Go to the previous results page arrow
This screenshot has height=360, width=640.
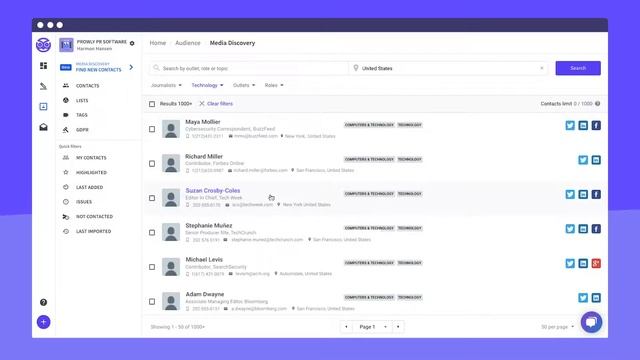[346, 327]
